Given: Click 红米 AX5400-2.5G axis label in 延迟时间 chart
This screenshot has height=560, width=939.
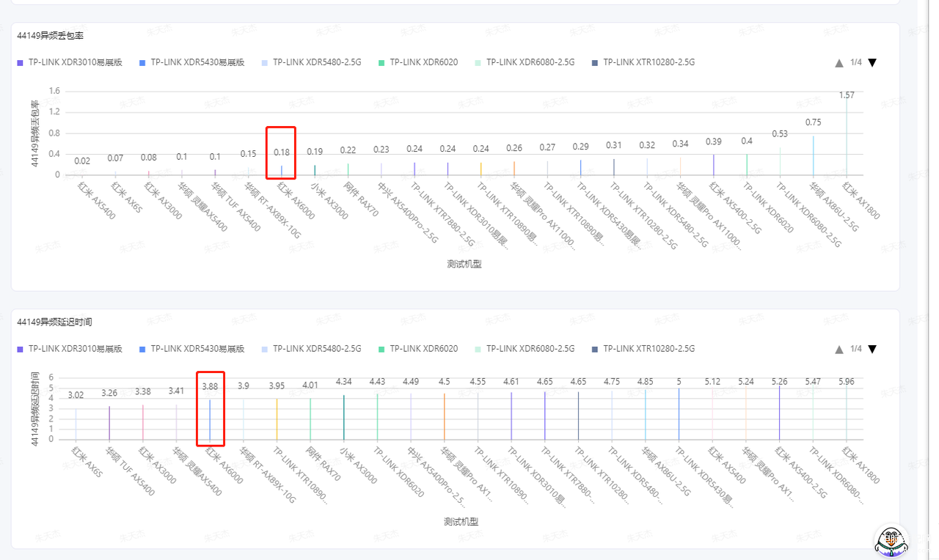Looking at the screenshot, I should [x=801, y=474].
